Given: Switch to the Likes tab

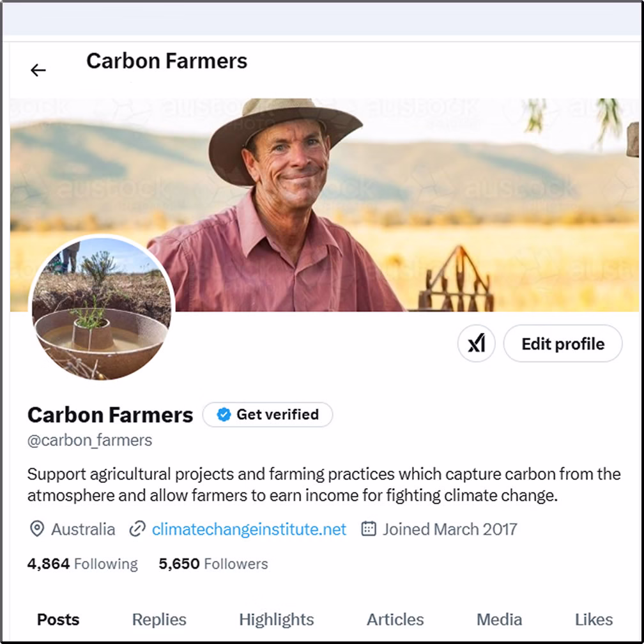Looking at the screenshot, I should (594, 619).
